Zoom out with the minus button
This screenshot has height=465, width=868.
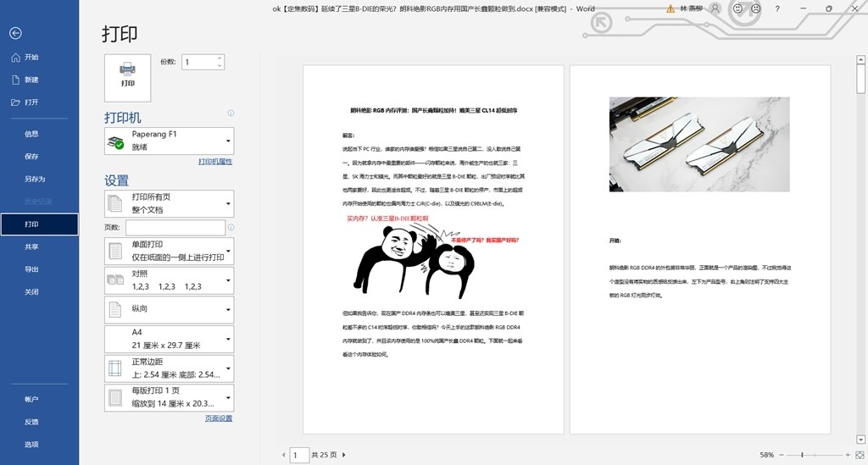click(x=781, y=455)
